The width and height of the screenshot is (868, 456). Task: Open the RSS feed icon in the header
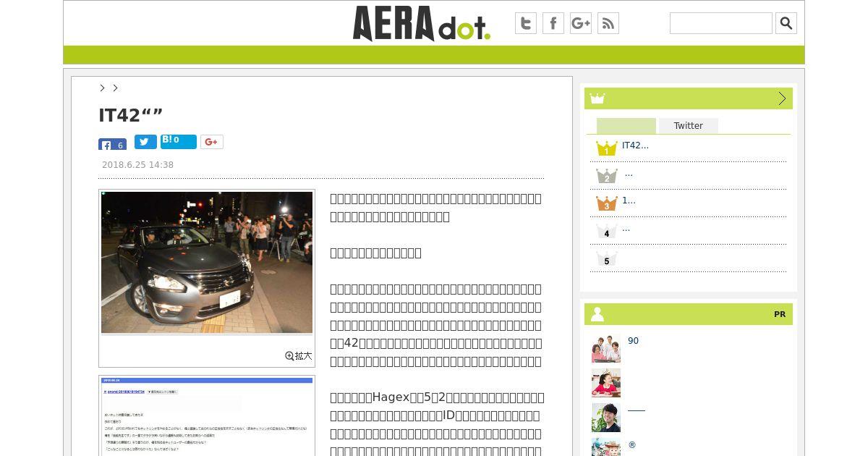click(608, 23)
